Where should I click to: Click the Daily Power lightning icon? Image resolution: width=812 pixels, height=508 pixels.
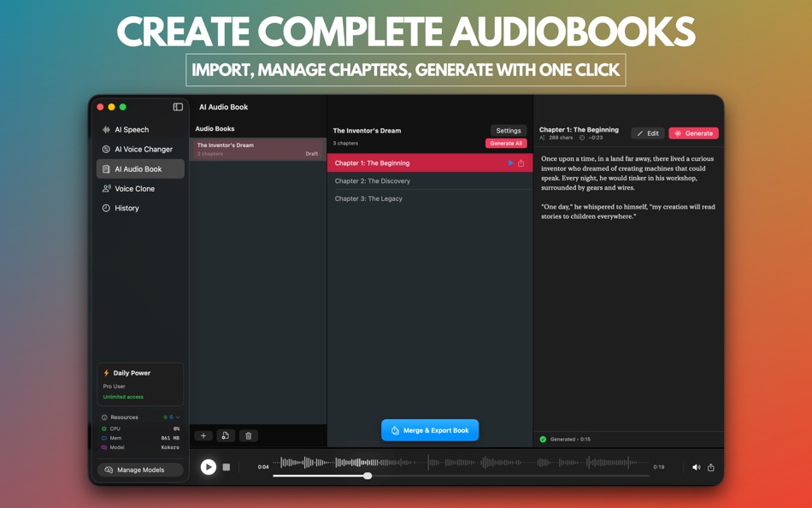pos(106,373)
